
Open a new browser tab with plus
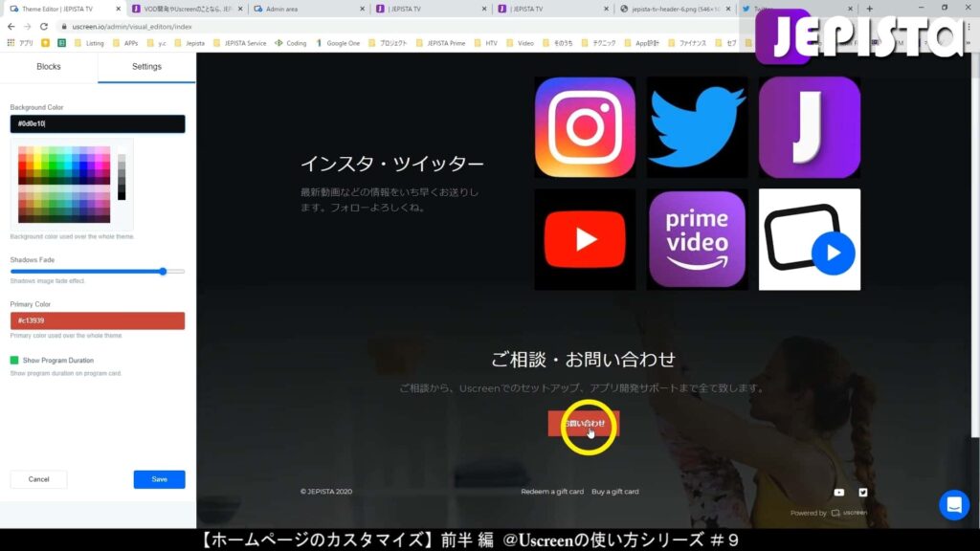[869, 9]
